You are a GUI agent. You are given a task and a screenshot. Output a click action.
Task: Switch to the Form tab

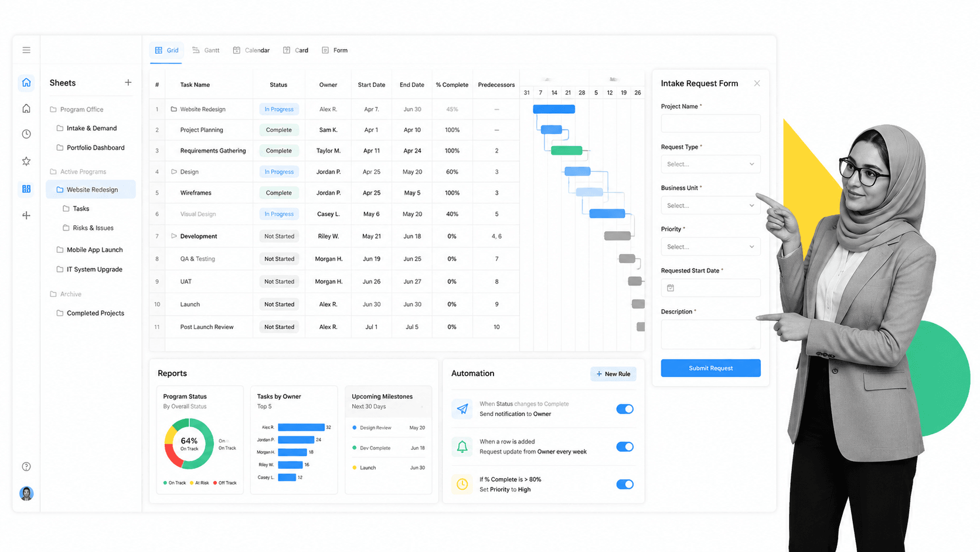pos(335,50)
